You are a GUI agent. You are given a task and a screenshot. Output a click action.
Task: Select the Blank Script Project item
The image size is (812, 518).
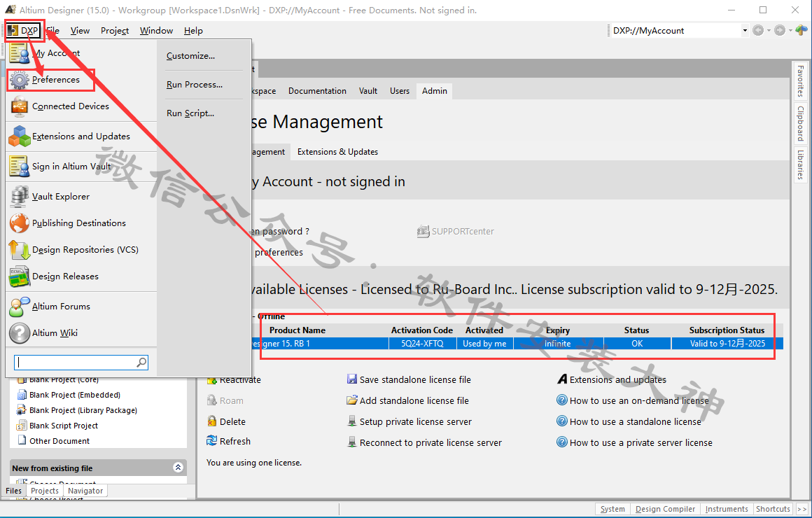coord(64,426)
